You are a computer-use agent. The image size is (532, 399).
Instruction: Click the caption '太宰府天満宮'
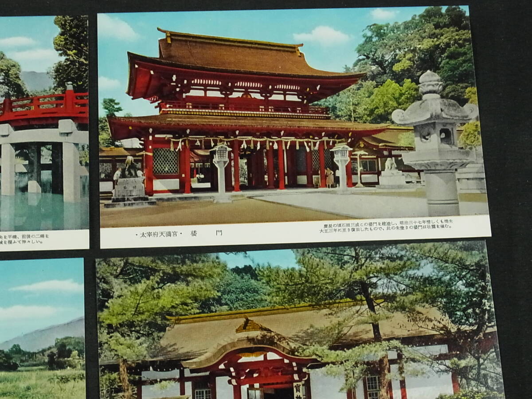pos(159,234)
